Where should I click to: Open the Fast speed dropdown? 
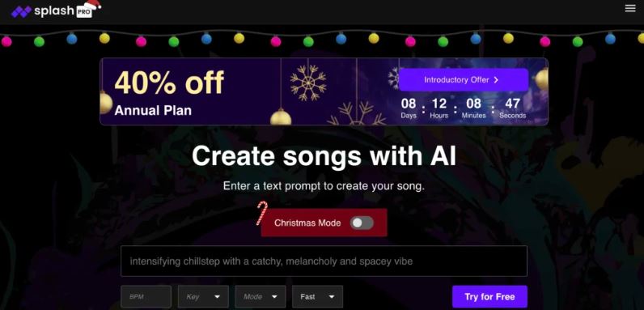[317, 296]
